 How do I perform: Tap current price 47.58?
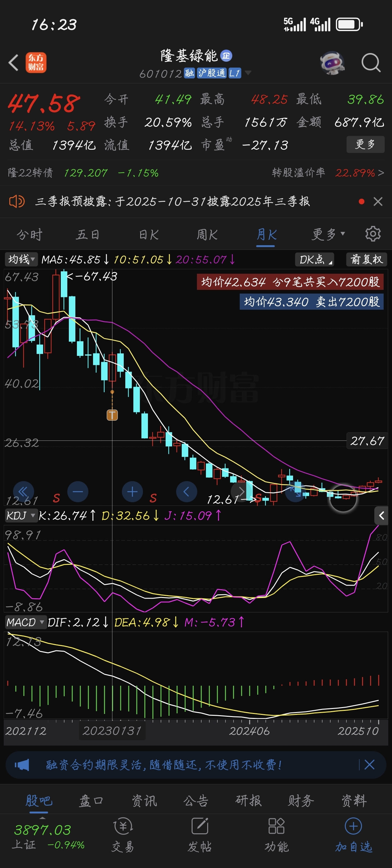(x=44, y=103)
